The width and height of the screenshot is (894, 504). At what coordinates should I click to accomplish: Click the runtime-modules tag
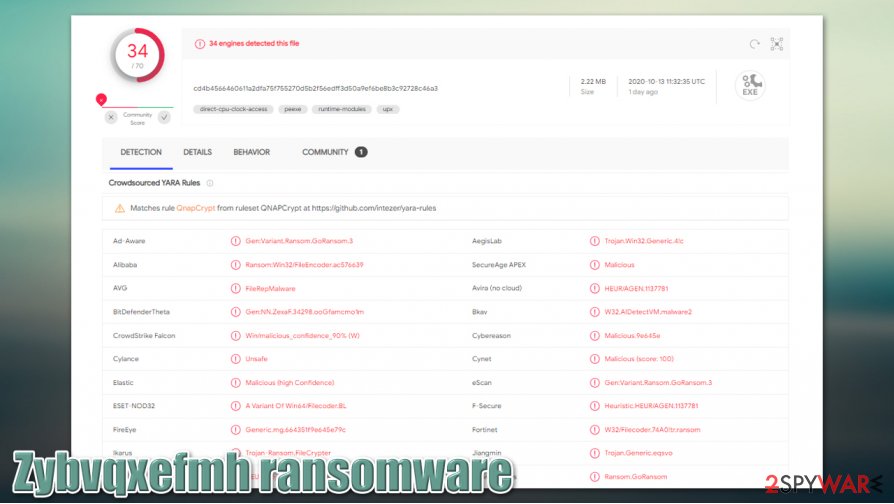[x=342, y=109]
